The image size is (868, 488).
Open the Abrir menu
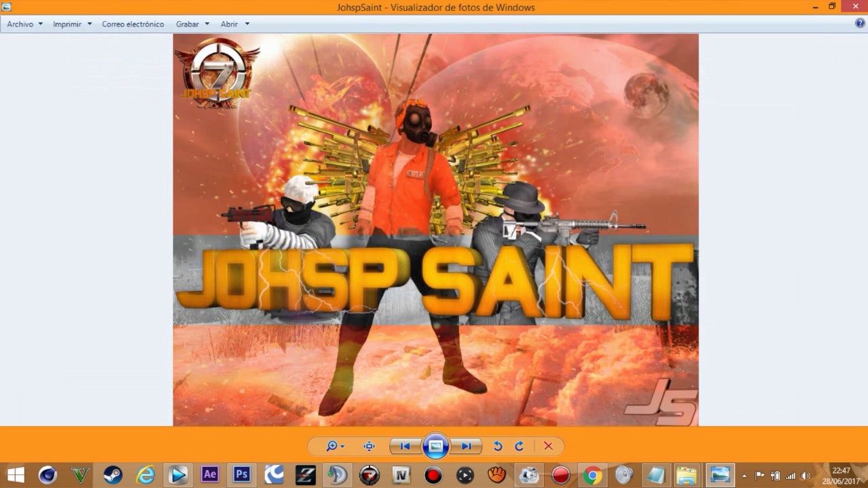tap(235, 24)
